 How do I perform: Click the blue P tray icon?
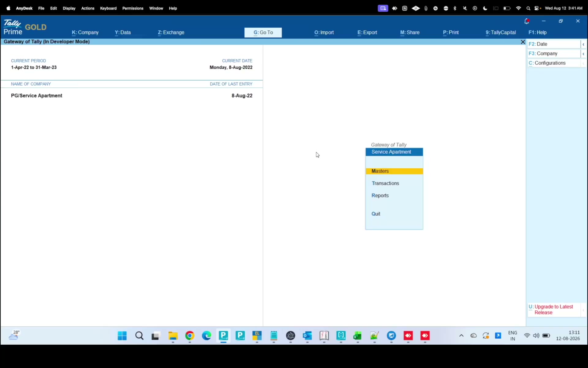[x=498, y=335]
